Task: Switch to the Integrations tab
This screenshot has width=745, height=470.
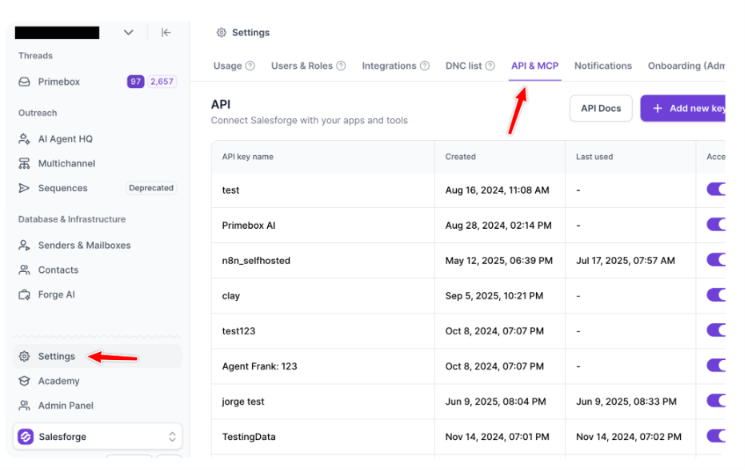Action: pos(389,66)
